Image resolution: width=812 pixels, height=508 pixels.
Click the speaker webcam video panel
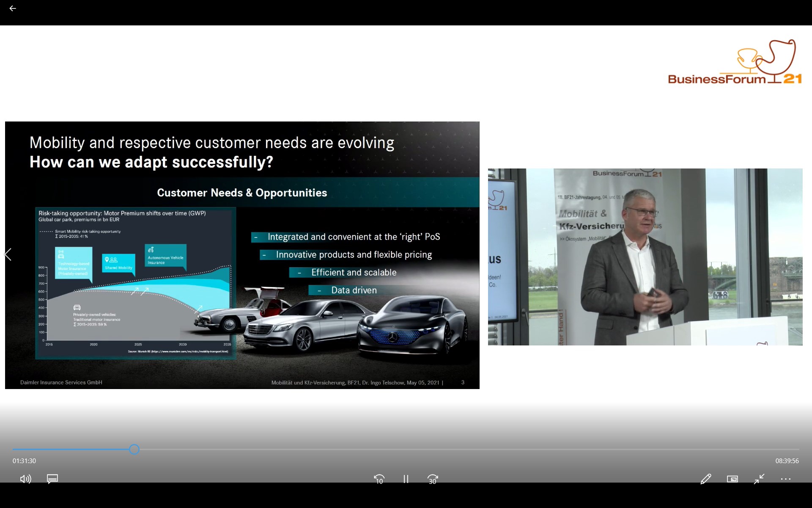(645, 257)
